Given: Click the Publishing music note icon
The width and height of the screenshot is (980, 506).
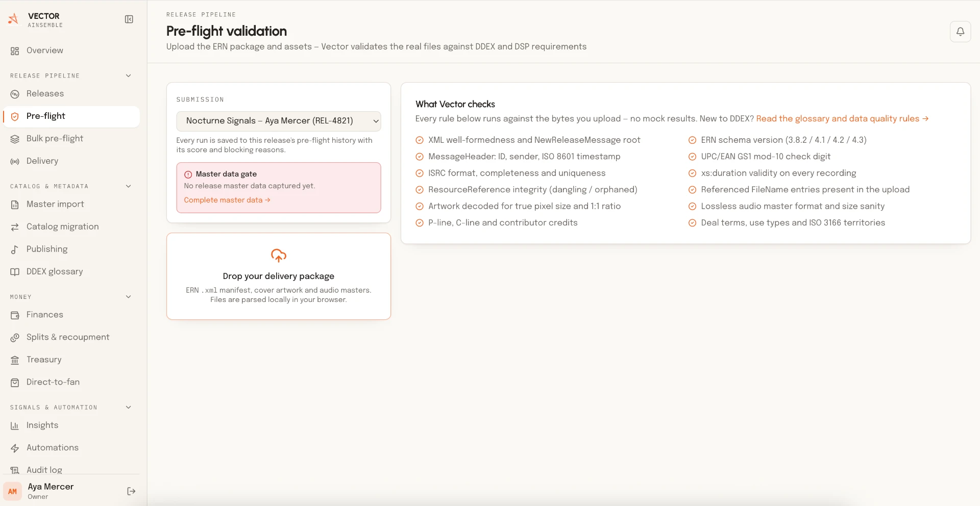Looking at the screenshot, I should tap(15, 249).
